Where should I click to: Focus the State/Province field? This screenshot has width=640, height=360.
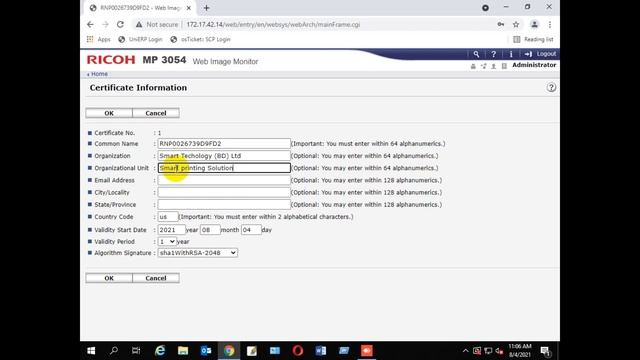tap(224, 204)
